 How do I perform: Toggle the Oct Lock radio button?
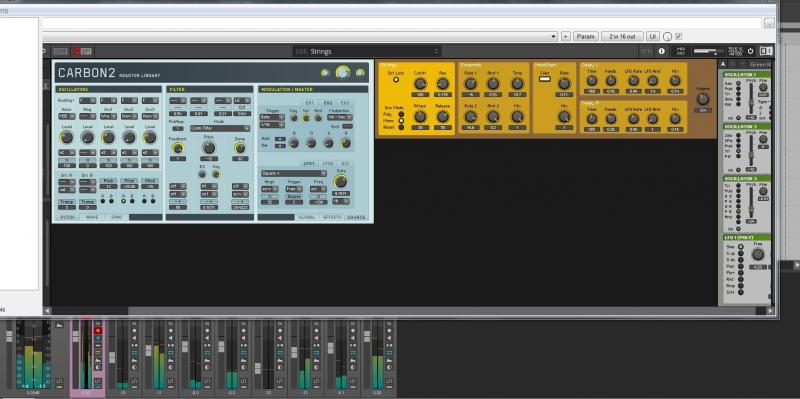395,80
